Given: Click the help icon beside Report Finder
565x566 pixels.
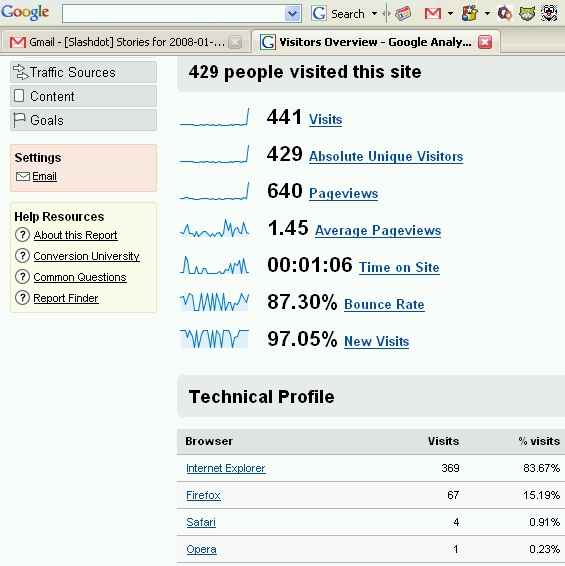Looking at the screenshot, I should (x=22, y=298).
